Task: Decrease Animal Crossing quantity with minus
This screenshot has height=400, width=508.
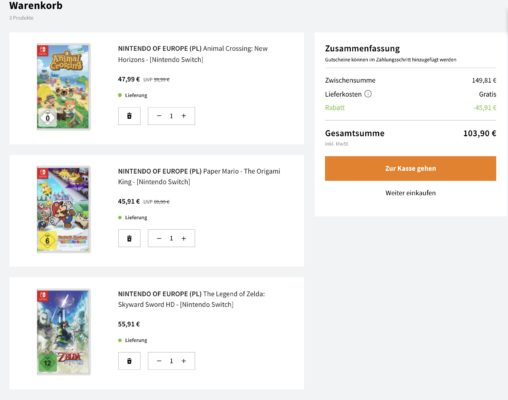Action: [159, 116]
